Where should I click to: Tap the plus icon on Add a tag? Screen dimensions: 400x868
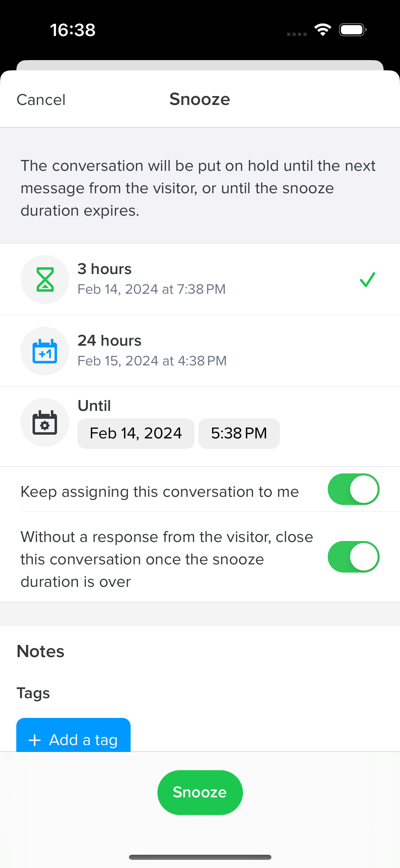click(35, 740)
